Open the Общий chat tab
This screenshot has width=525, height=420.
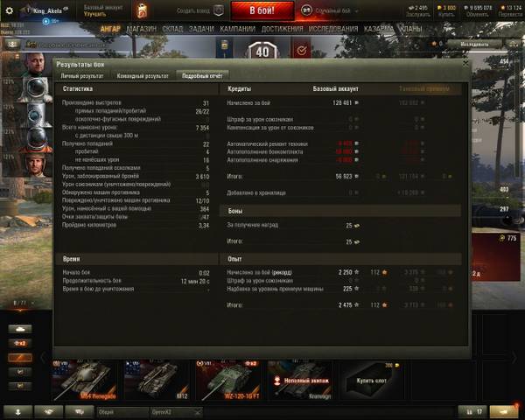pos(122,412)
